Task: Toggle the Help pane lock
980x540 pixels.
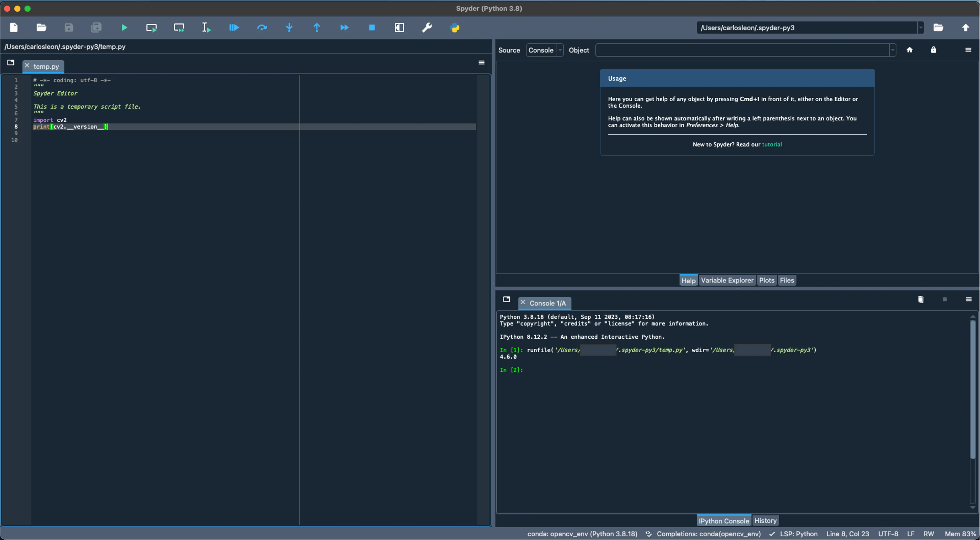Action: (x=933, y=50)
